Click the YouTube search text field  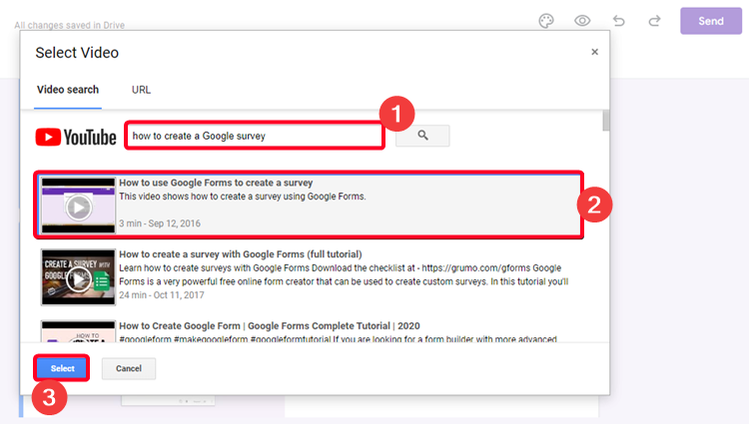click(x=255, y=136)
